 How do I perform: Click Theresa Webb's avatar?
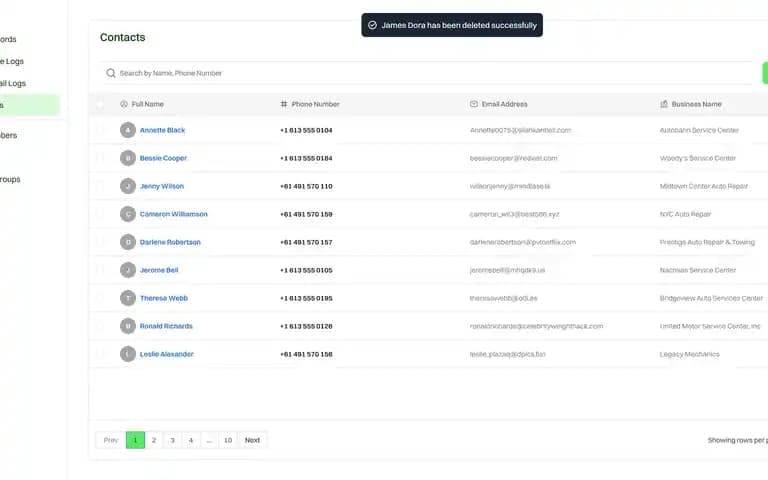128,298
